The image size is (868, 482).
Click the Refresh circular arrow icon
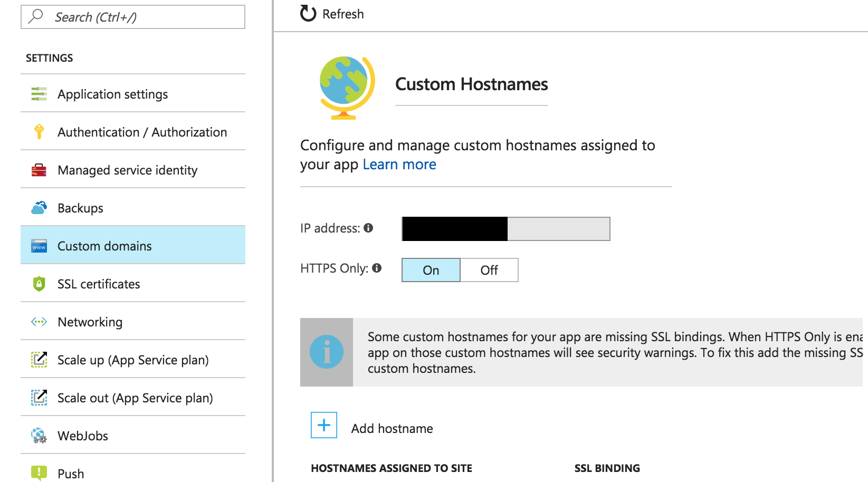click(x=308, y=14)
